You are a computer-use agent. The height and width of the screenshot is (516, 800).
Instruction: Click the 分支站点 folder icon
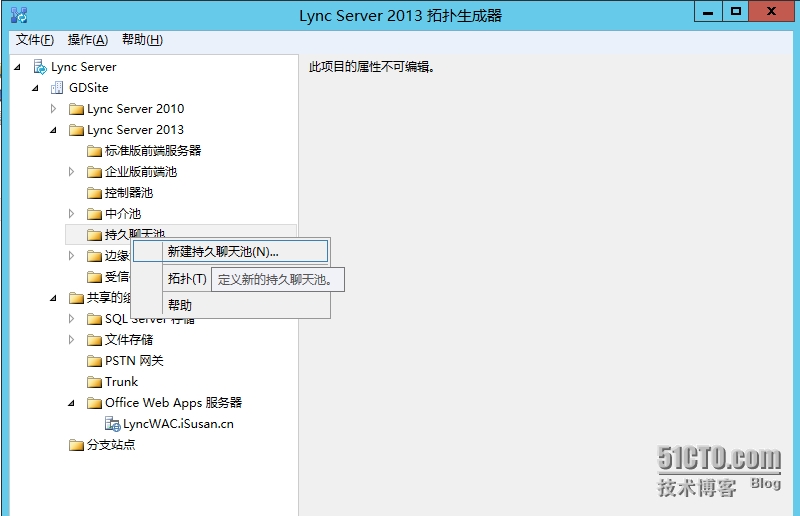[76, 445]
